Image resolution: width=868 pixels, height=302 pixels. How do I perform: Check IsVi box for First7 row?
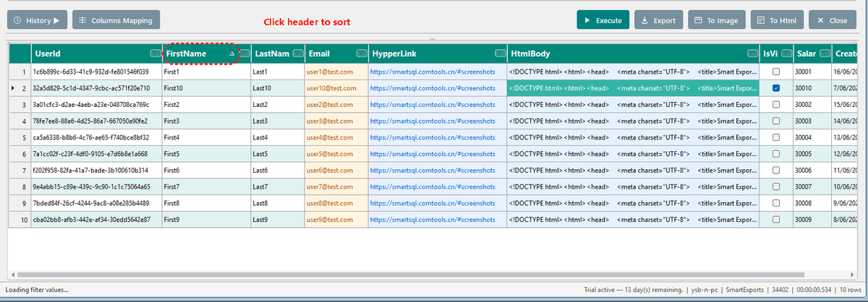coord(776,186)
